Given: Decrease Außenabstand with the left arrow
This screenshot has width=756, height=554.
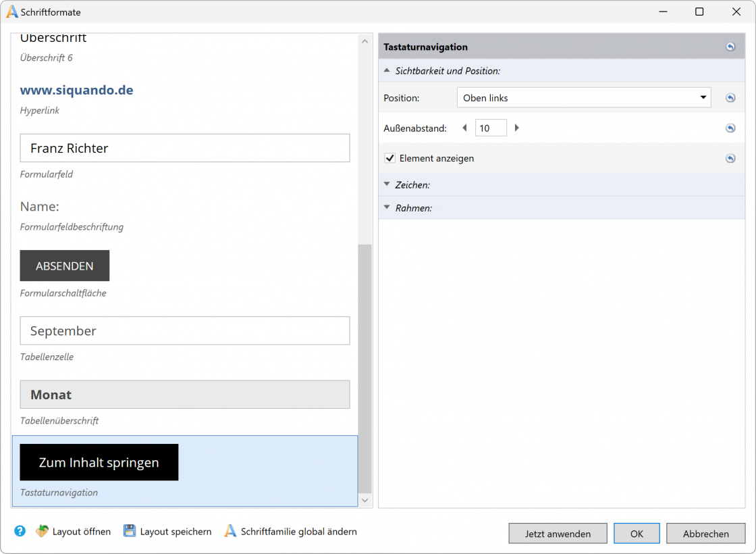Looking at the screenshot, I should point(464,128).
